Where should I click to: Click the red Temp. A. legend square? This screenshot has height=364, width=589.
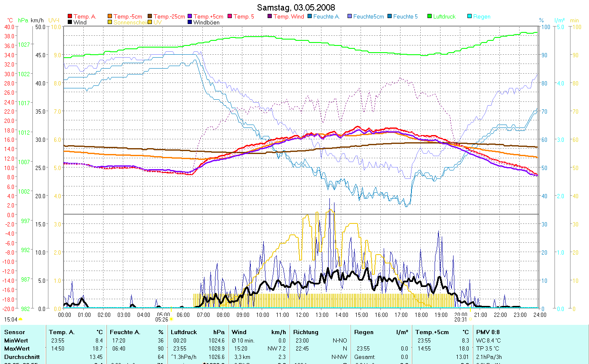coord(70,17)
